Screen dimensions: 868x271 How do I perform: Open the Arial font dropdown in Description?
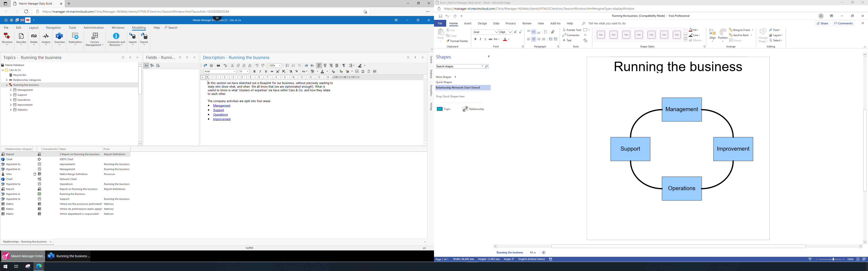(x=235, y=71)
